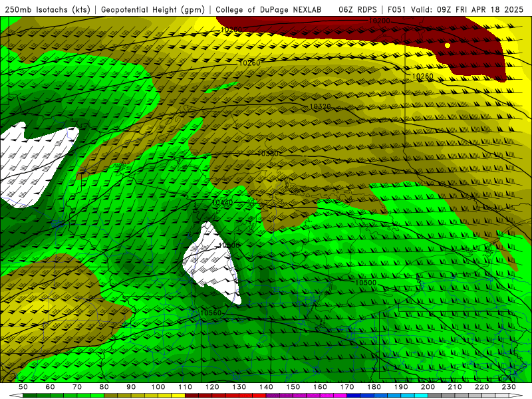Screen dimensions: 532x399
Task: Click the "06Z RDPS" model run label
Action: pyautogui.click(x=358, y=9)
